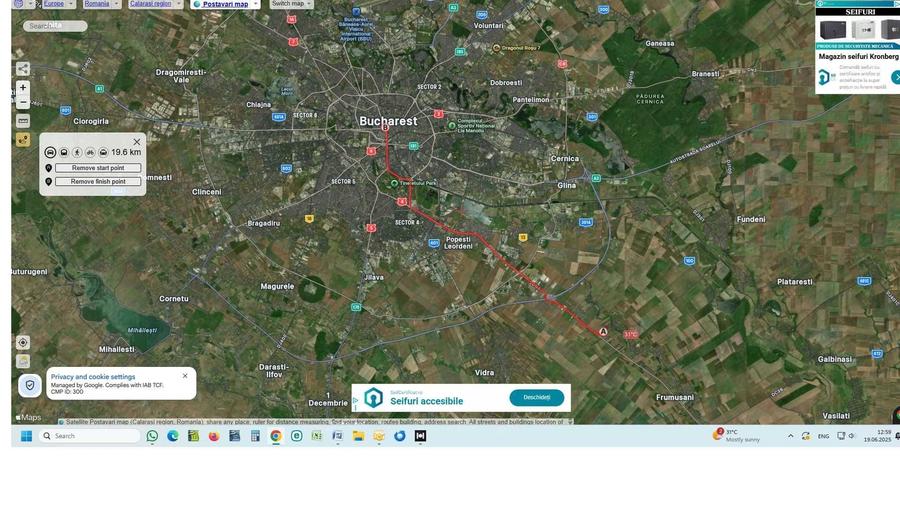The image size is (900, 506).
Task: Click the 31°C temperature badge on map
Action: [631, 334]
